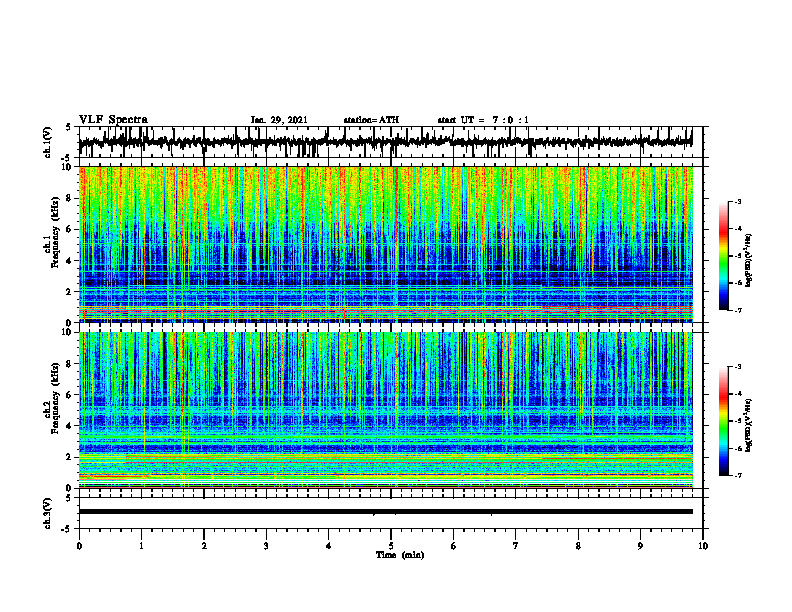Image resolution: width=792 pixels, height=612 pixels.
Task: Click time-axis tick label "5" at bottom
Action: click(391, 546)
